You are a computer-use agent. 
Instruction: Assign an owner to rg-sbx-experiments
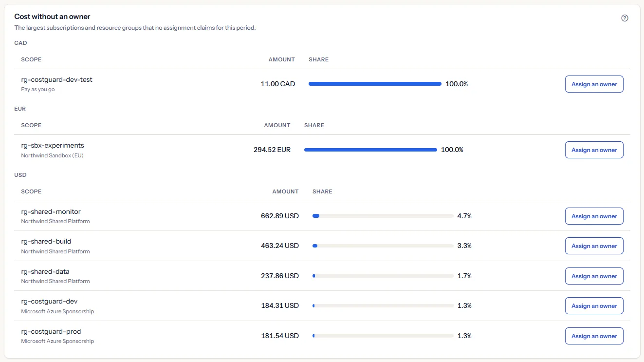pyautogui.click(x=594, y=150)
